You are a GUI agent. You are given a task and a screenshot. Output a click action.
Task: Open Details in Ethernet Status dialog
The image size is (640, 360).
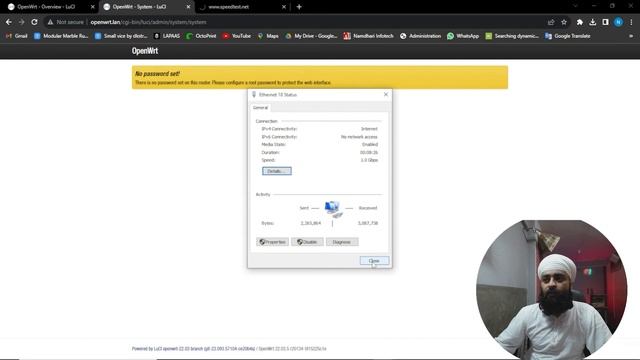[277, 171]
